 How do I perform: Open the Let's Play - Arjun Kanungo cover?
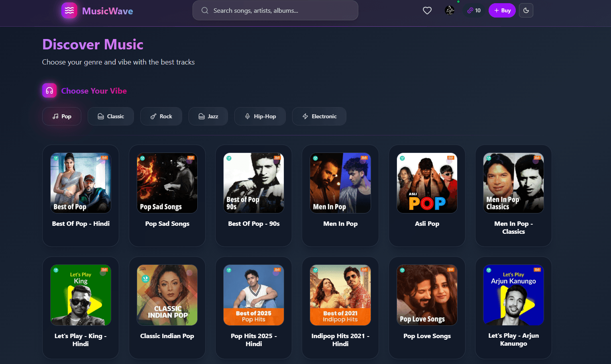point(513,295)
